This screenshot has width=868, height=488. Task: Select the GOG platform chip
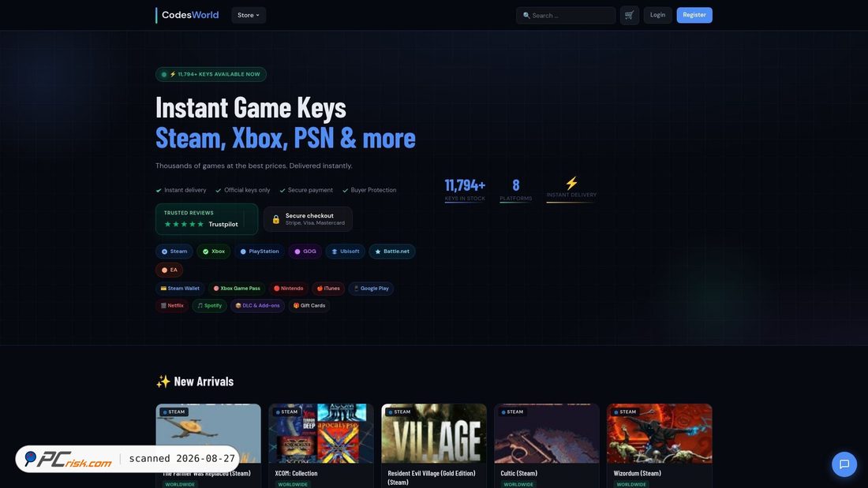click(x=305, y=251)
